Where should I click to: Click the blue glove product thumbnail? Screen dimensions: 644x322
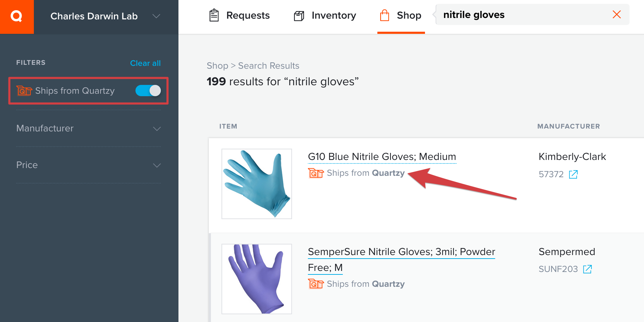click(257, 184)
